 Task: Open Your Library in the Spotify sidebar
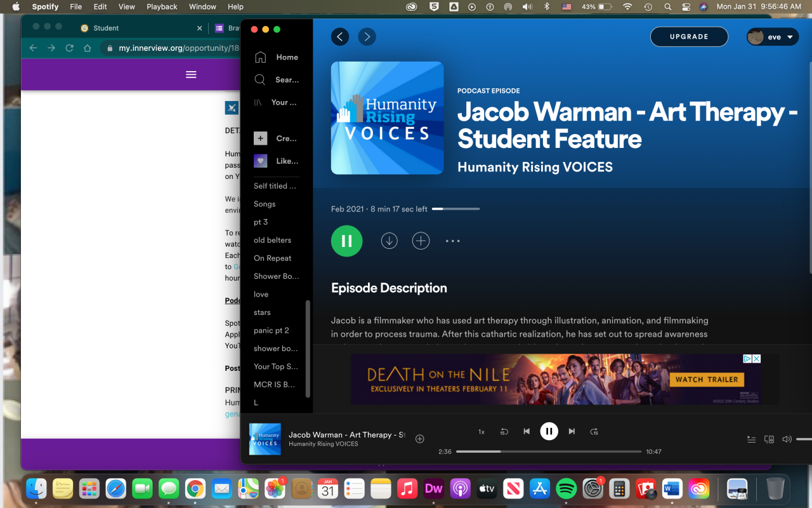[276, 102]
